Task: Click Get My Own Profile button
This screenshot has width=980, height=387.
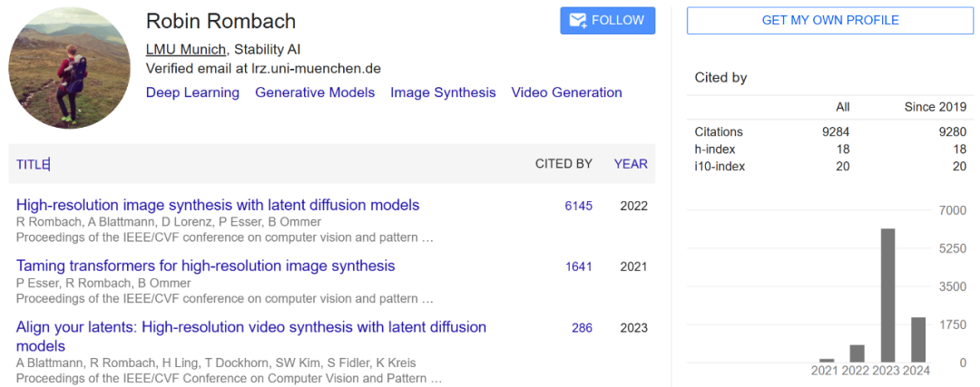Action: coord(830,21)
